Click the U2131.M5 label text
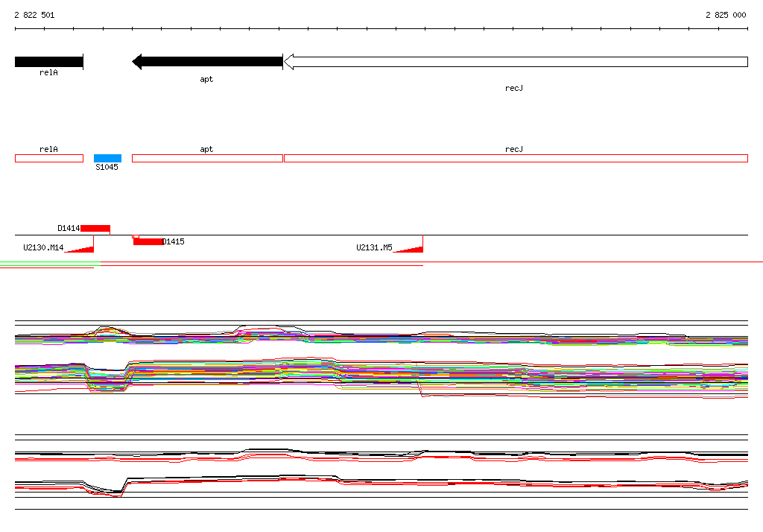763x532 pixels. click(x=374, y=248)
